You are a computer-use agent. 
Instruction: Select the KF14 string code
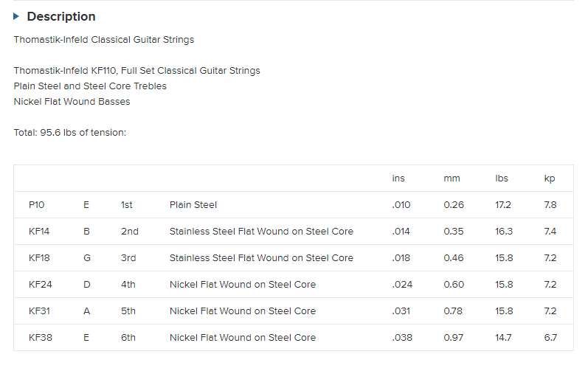pyautogui.click(x=39, y=232)
